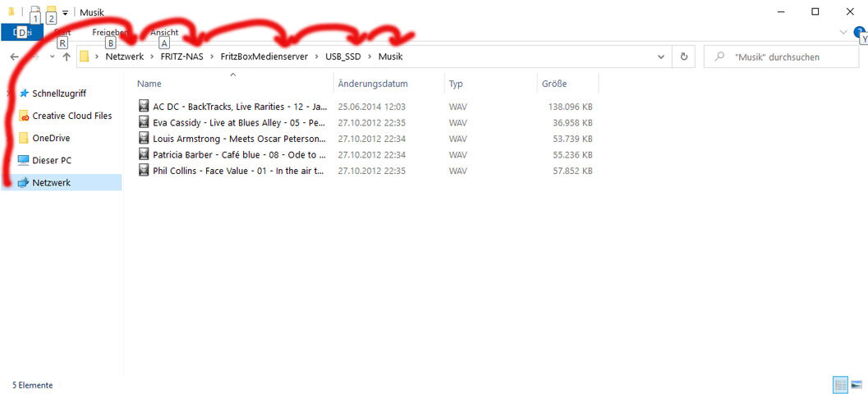The width and height of the screenshot is (868, 394).
Task: Sort files by Größe column header
Action: tap(554, 84)
